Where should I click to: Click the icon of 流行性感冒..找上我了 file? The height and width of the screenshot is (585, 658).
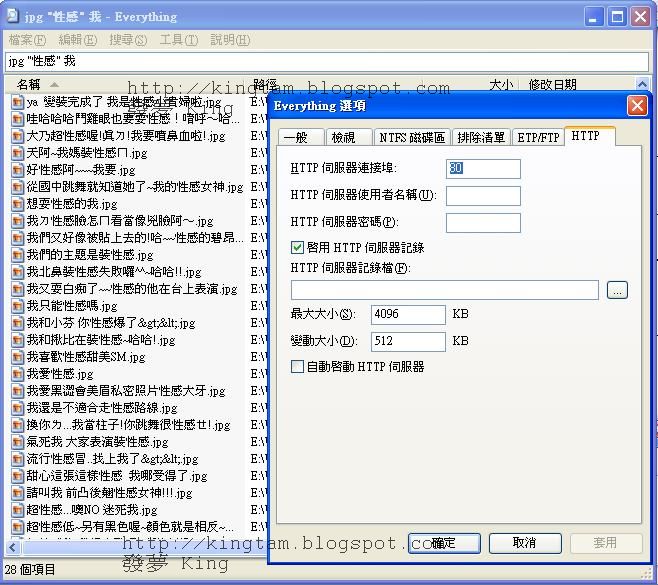click(17, 459)
